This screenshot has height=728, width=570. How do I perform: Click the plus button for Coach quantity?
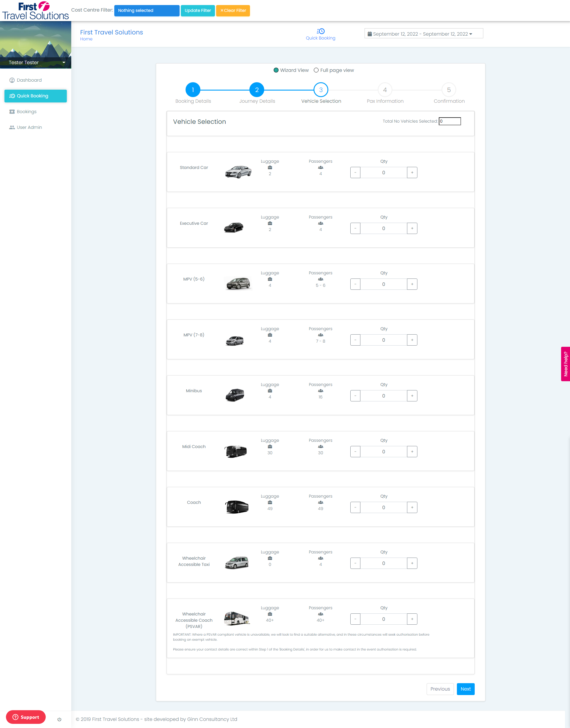click(x=412, y=507)
